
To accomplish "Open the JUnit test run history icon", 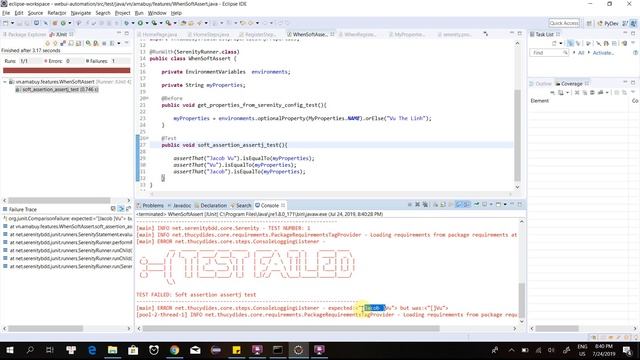I will pos(112,43).
